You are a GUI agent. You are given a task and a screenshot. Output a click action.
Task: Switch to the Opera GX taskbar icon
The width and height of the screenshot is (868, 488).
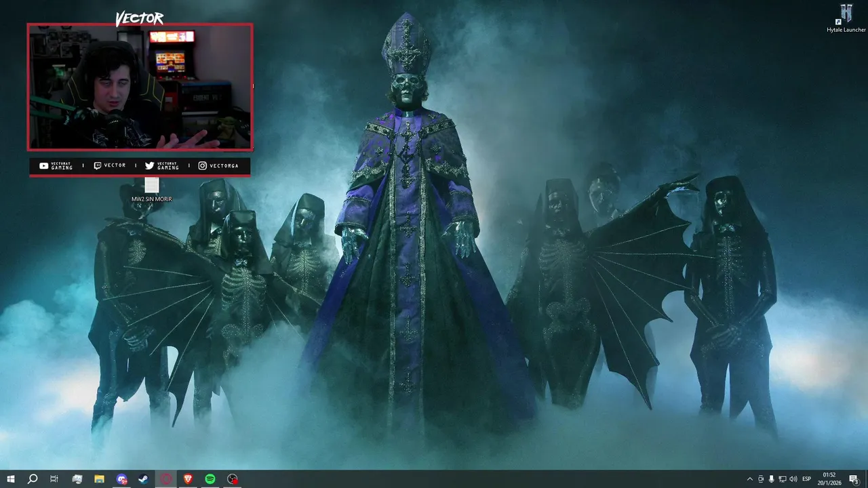(166, 479)
